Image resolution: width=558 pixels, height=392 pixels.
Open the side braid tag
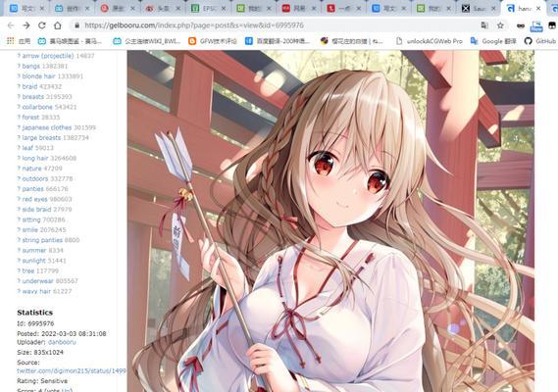point(36,210)
